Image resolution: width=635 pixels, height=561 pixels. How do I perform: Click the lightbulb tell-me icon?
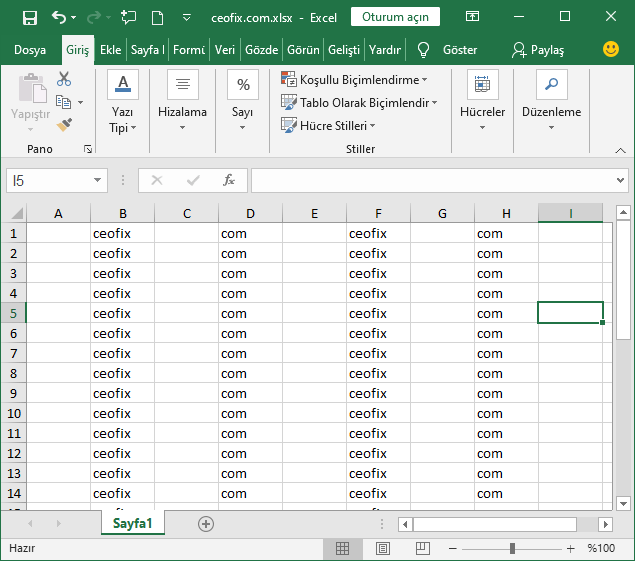[423, 50]
